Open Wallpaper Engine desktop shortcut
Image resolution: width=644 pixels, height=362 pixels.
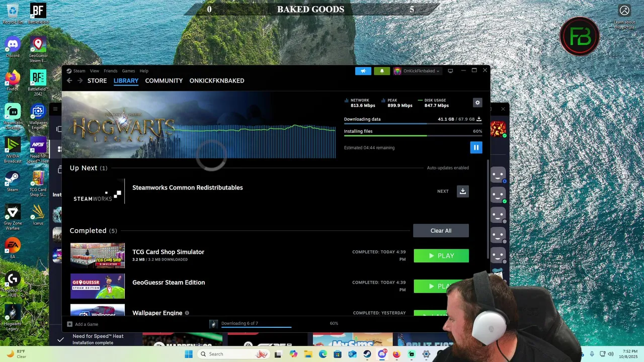point(38,117)
